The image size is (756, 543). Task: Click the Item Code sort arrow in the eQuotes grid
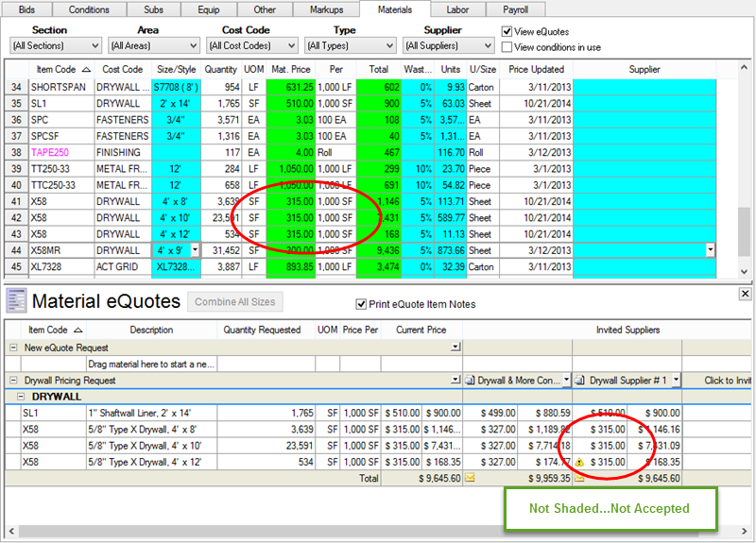[x=78, y=330]
